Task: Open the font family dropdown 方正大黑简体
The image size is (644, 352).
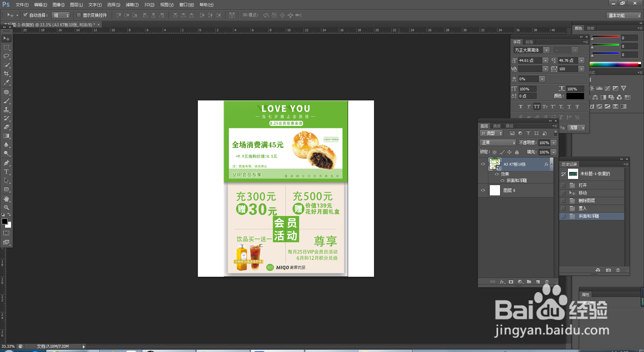Action: (x=546, y=50)
